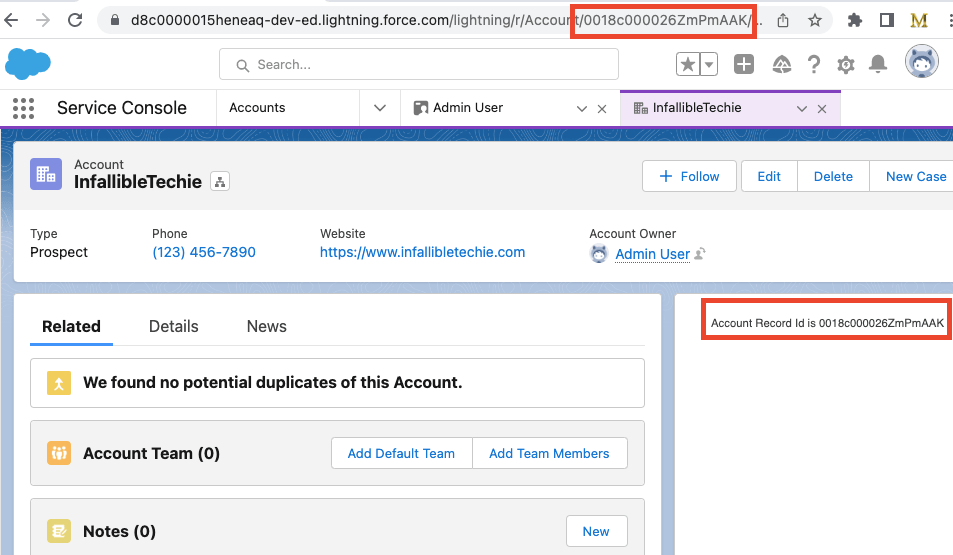
Task: Click in the Salesforce Search field
Action: [x=419, y=64]
